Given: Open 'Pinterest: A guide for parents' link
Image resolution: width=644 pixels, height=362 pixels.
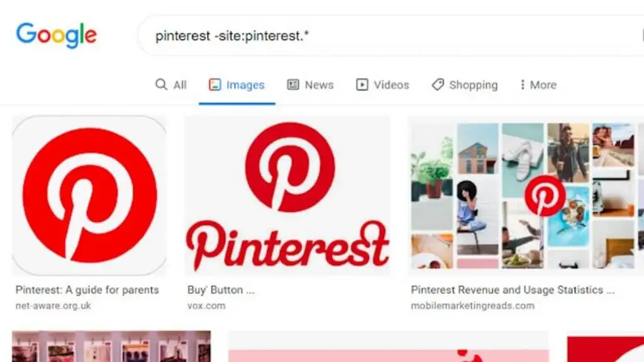Looking at the screenshot, I should point(87,290).
